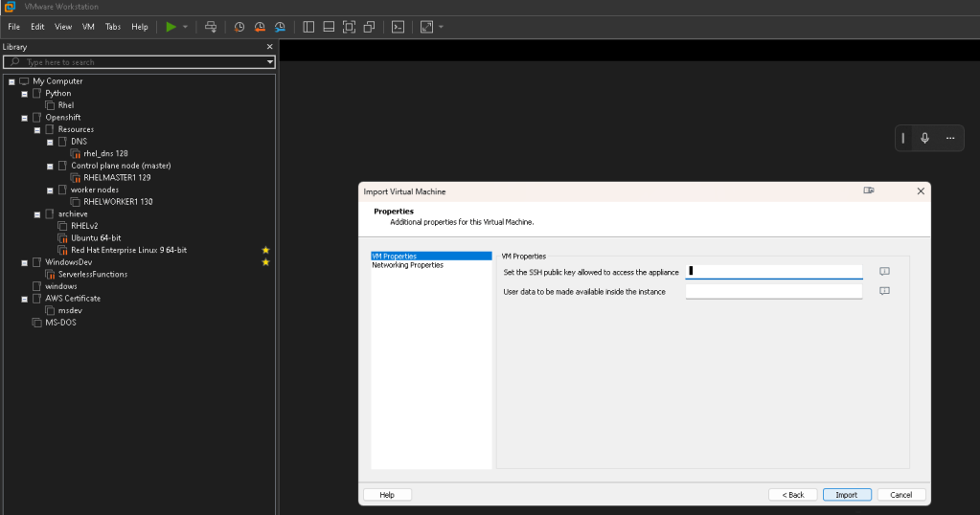Open the Library search dropdown arrow

(270, 62)
